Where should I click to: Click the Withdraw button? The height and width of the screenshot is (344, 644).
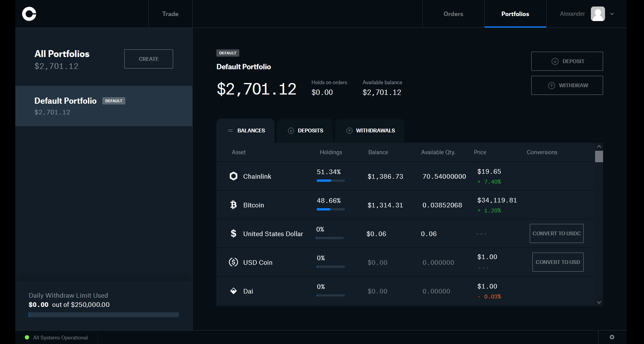tap(567, 85)
